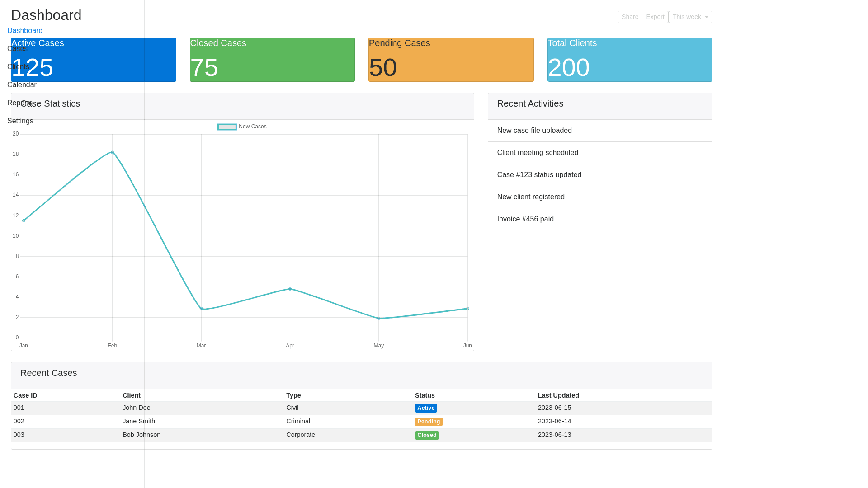Toggle the New Cases chart legend
This screenshot has width=868, height=488.
pos(242,127)
